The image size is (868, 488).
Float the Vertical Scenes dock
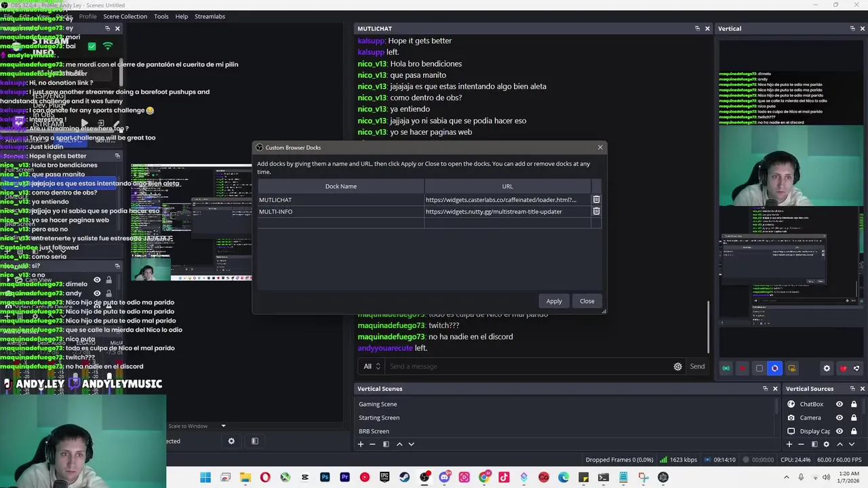[x=765, y=389]
